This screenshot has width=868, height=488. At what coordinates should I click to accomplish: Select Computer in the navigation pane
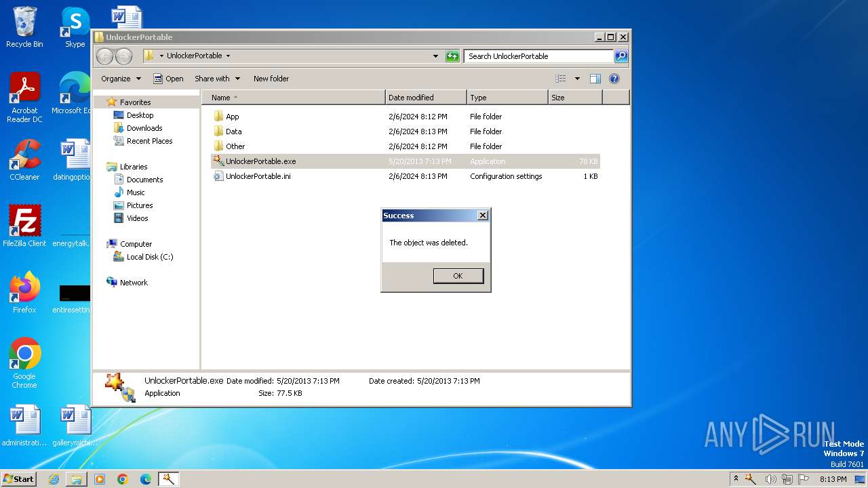point(136,244)
